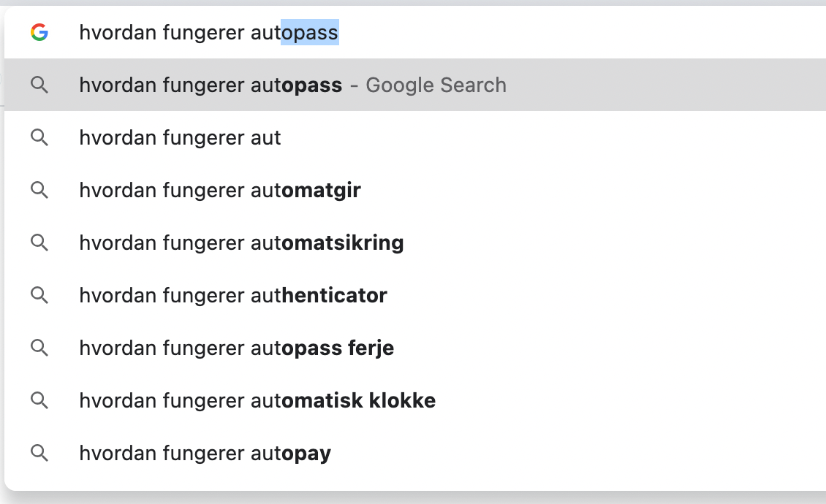Click the search icon next to 'hvordan fungerer aut'
The height and width of the screenshot is (504, 826).
[x=40, y=137]
